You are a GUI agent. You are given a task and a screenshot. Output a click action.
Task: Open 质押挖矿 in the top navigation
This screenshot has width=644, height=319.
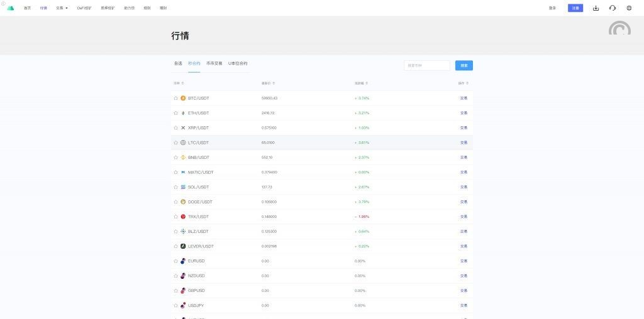coord(108,8)
